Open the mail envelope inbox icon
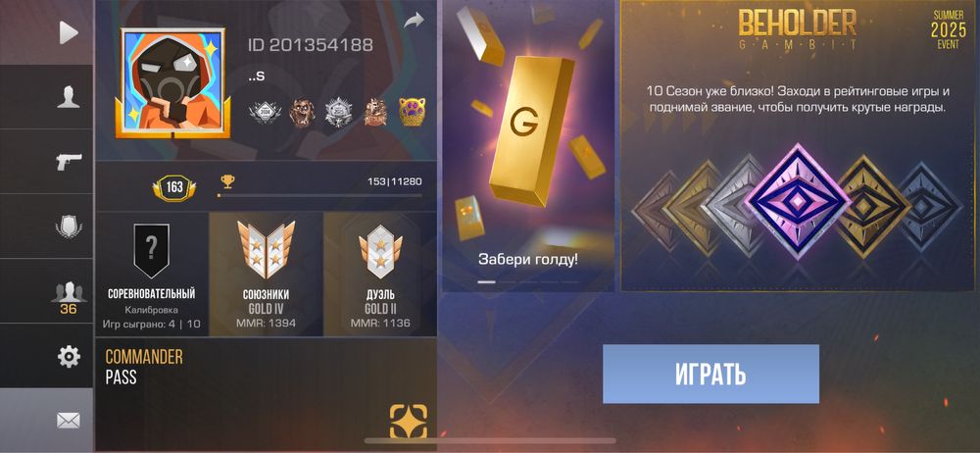Screen dimensions: 980x453 click(69, 421)
